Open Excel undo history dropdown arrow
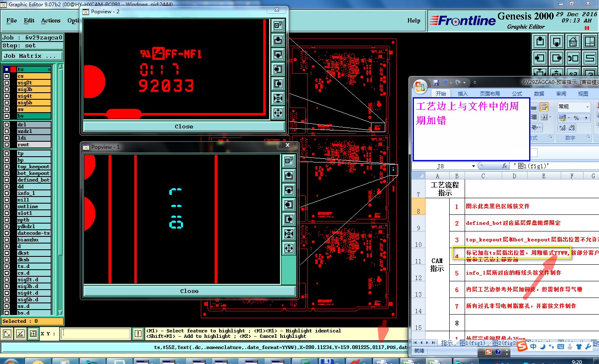This screenshot has height=364, width=599. pos(451,82)
